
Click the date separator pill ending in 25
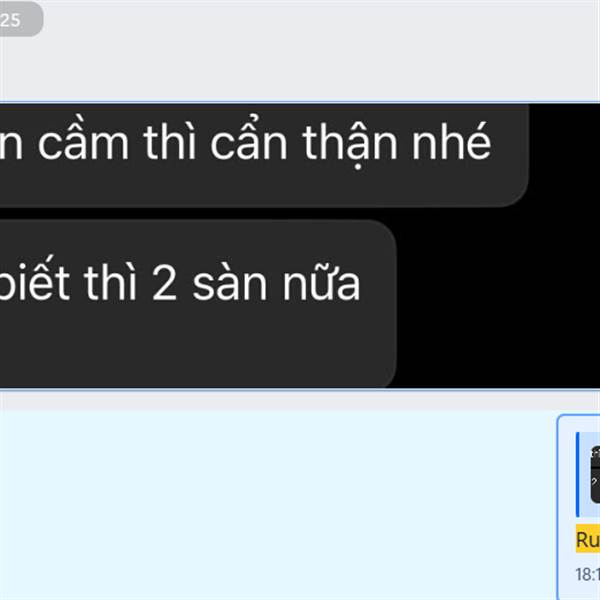[x=20, y=19]
